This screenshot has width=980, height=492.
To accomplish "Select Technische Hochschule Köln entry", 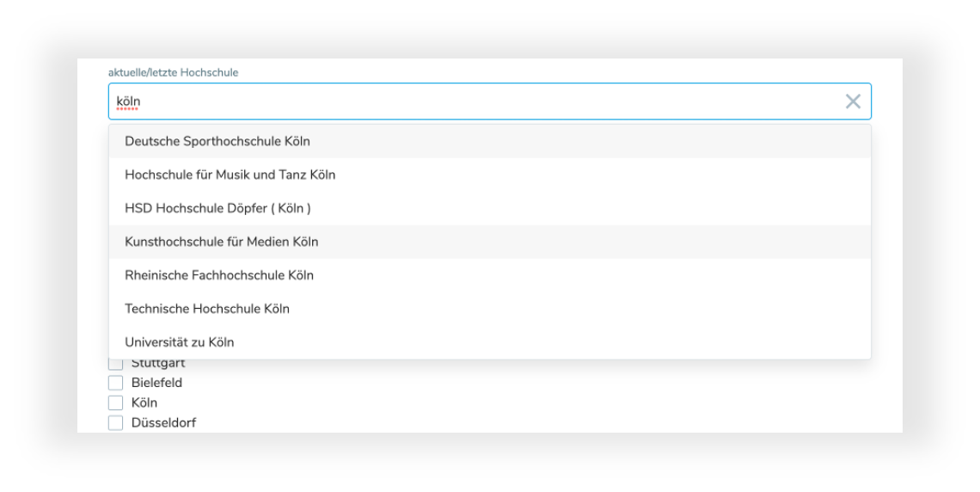I will pyautogui.click(x=206, y=309).
